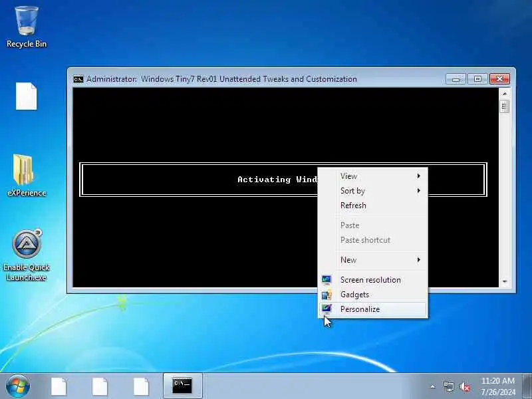Screen dimensions: 532x399
Task: Click the Sort by submenu arrow
Action: 419,191
